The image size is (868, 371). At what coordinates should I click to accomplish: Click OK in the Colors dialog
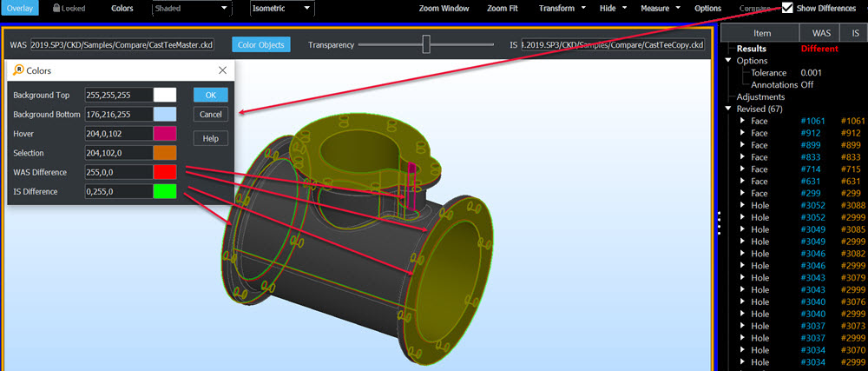210,95
